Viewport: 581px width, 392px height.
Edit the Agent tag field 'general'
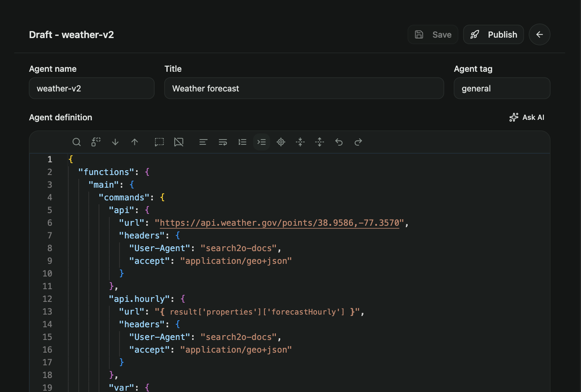(502, 88)
